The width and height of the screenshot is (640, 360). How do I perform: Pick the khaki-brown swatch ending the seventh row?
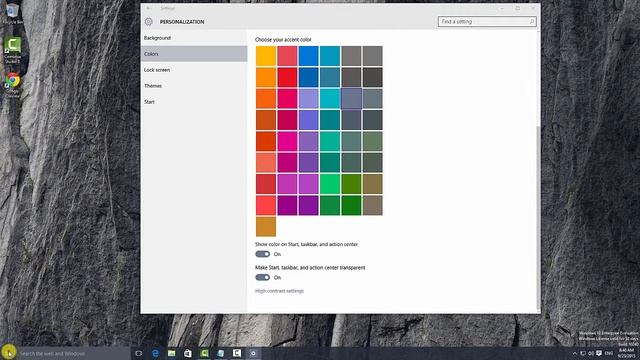click(x=372, y=184)
